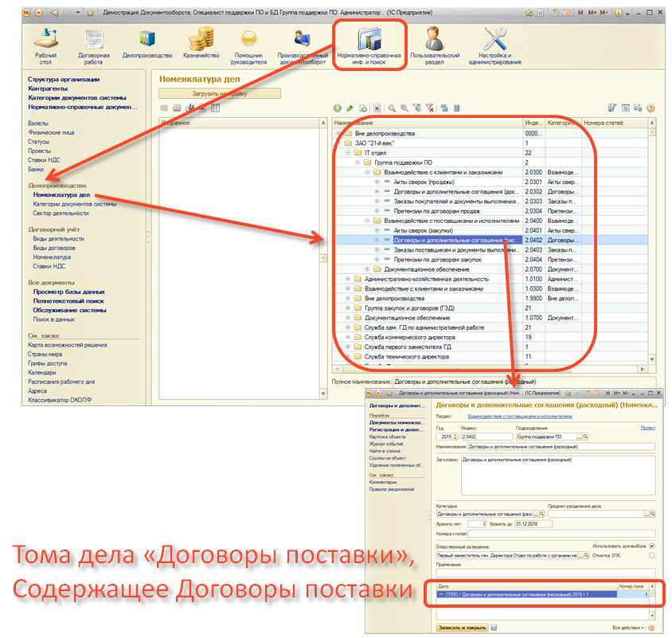Follow 'Взаимодействие с поставщиками и исполнителями' link
Screen dimensions: 672x638
click(520, 416)
